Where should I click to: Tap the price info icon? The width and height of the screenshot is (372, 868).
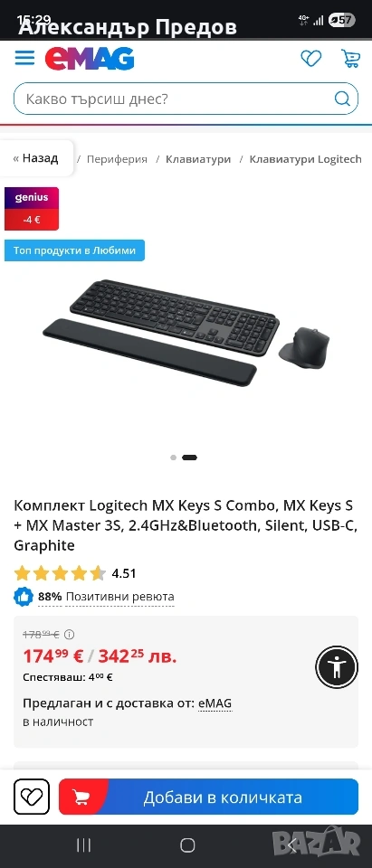point(70,635)
